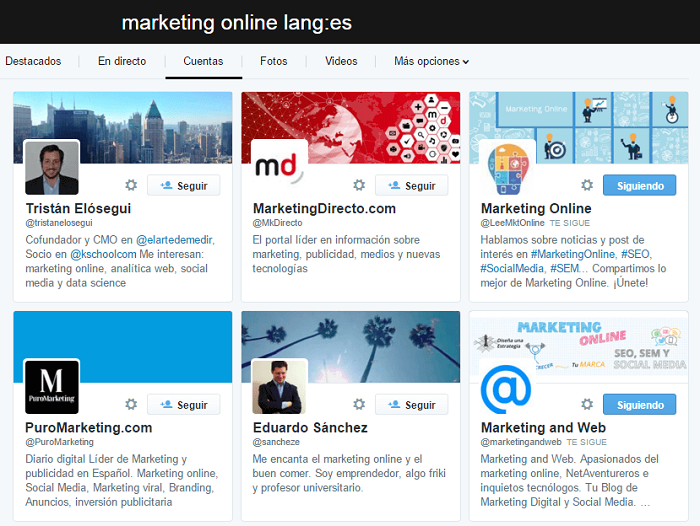Open Eduardo Sánchez profile photo
The image size is (700, 526).
pos(279,387)
